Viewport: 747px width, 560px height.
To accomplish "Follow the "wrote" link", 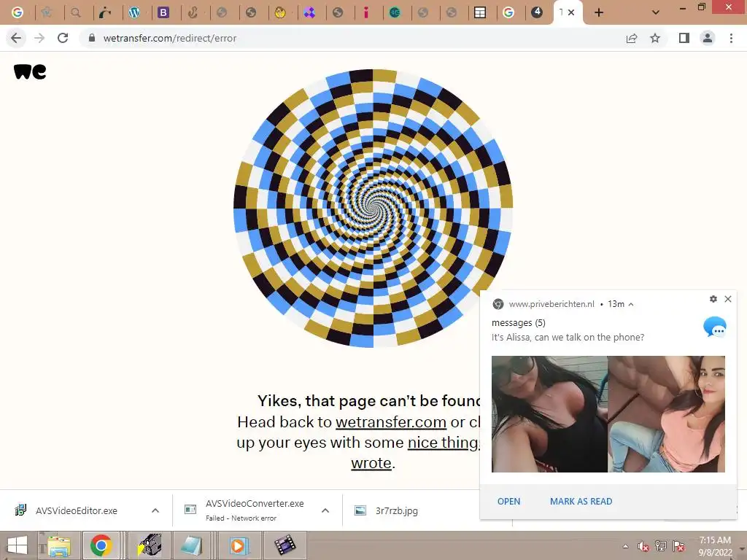I will (371, 463).
